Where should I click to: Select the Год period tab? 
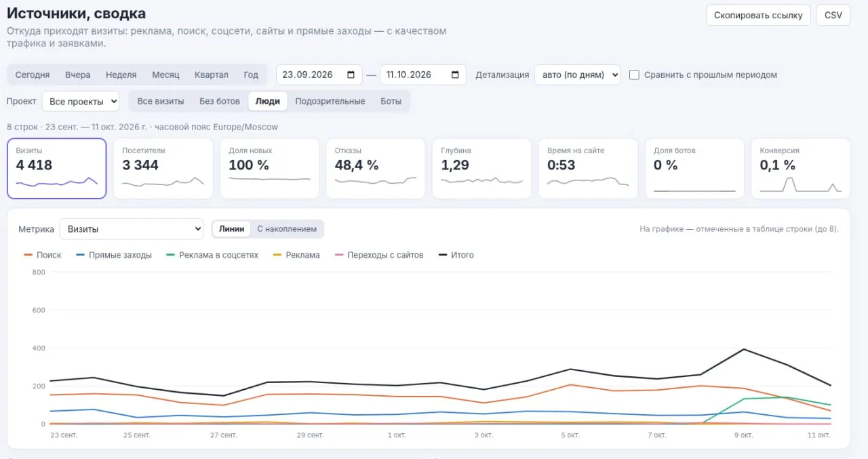coord(251,75)
